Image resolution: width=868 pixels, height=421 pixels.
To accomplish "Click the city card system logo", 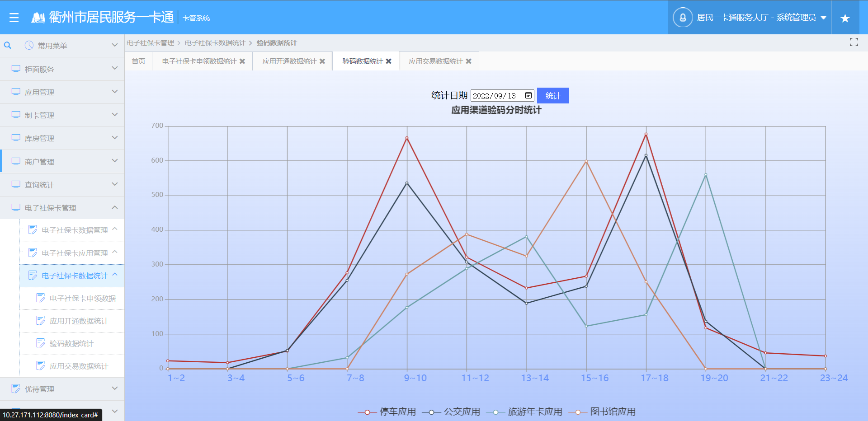I will click(x=38, y=18).
